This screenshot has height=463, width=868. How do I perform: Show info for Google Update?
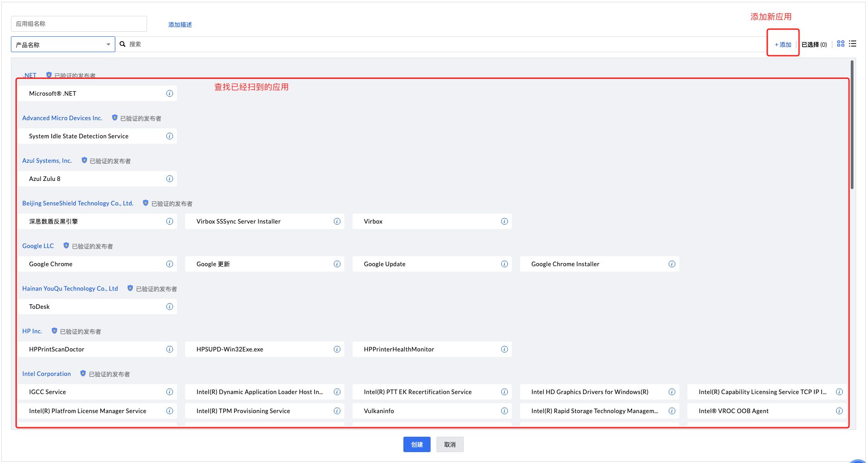click(505, 264)
